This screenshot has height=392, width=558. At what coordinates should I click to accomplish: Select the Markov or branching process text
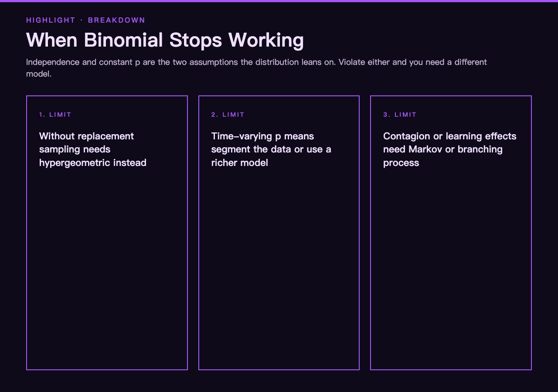(450, 149)
